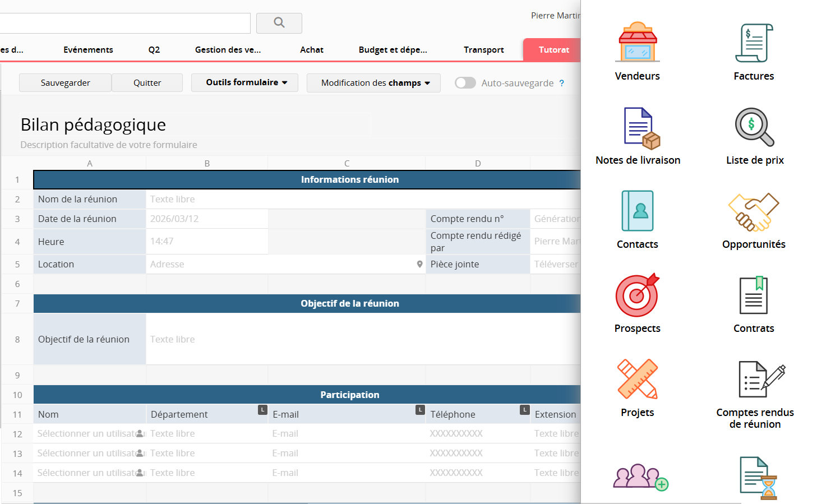Open the Liste de prix icon
The width and height of the screenshot is (817, 504).
tap(754, 127)
